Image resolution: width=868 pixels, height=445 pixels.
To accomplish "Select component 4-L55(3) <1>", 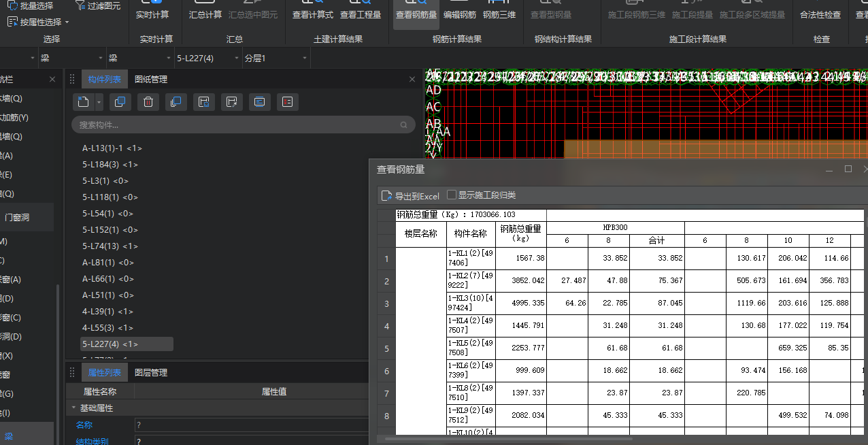I will click(108, 328).
